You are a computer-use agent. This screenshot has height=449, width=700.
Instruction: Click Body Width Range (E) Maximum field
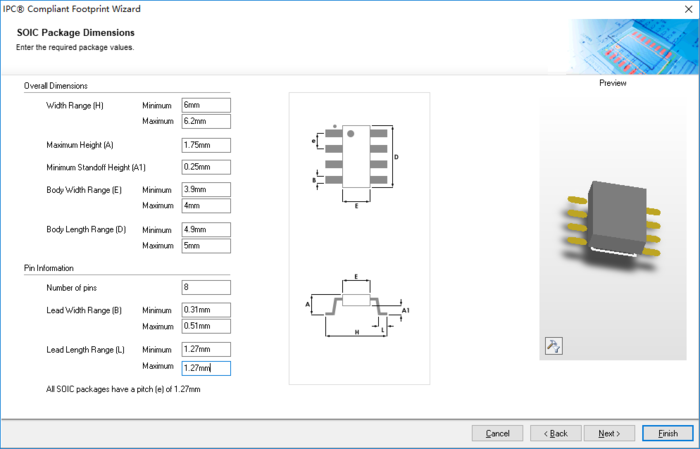205,206
